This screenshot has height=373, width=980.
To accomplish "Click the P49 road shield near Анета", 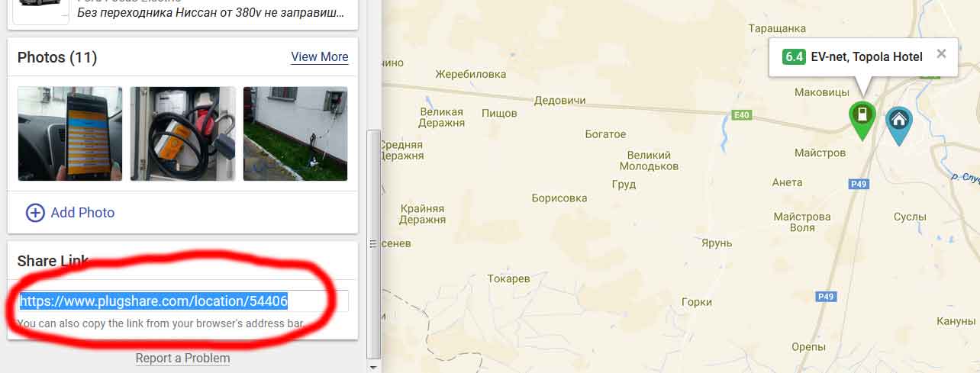I will (859, 184).
